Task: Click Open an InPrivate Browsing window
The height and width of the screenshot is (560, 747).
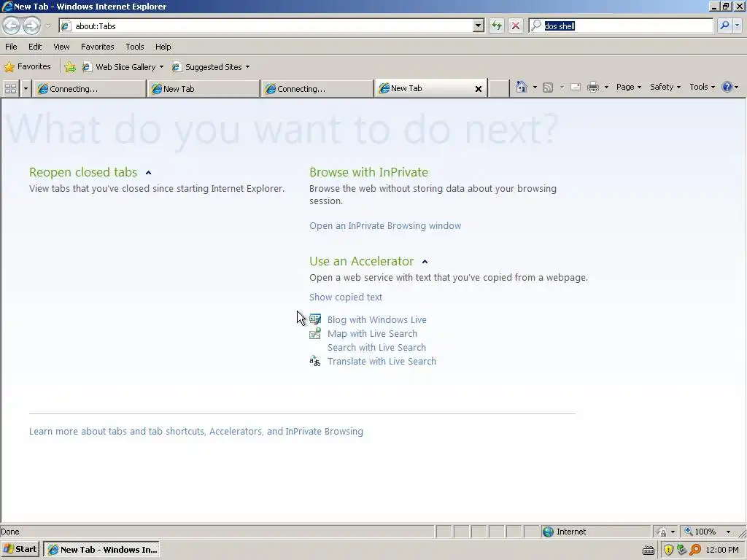Action: pyautogui.click(x=385, y=226)
